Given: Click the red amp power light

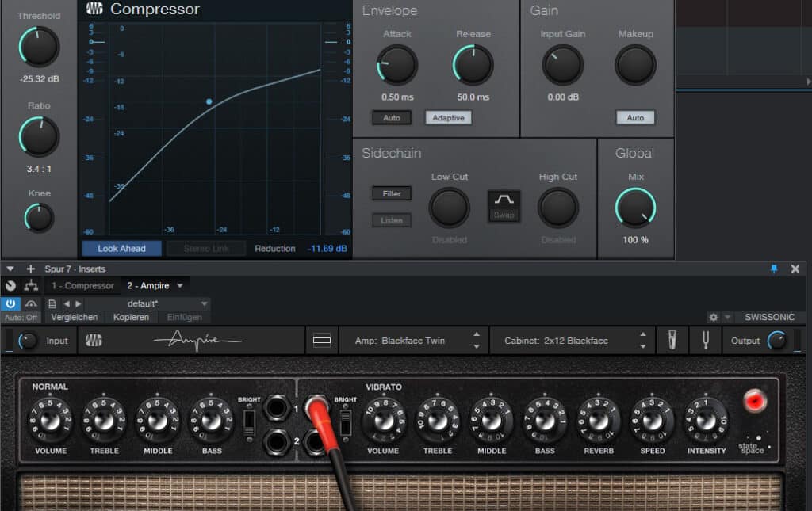Looking at the screenshot, I should click(755, 402).
